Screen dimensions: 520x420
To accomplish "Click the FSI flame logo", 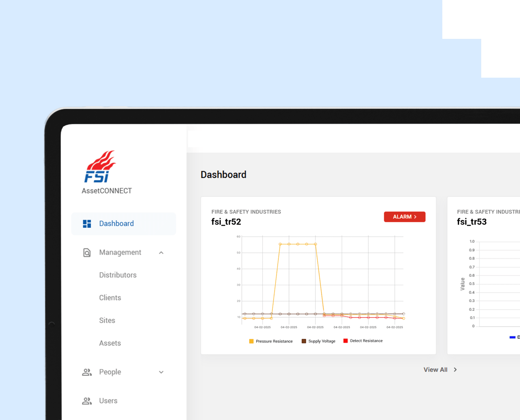I will [100, 167].
